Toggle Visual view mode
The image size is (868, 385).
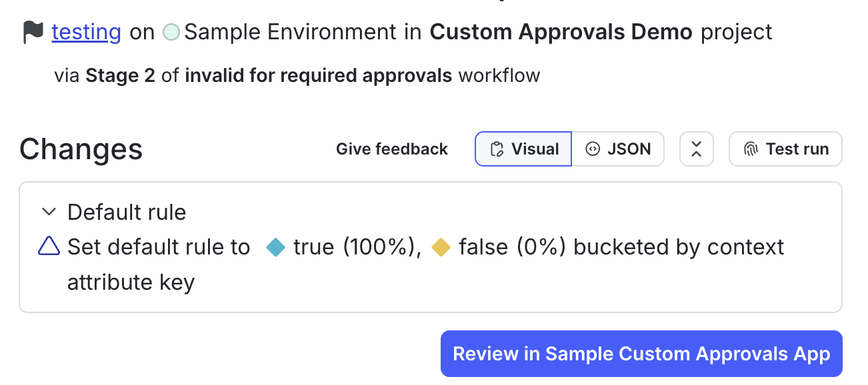pos(523,149)
